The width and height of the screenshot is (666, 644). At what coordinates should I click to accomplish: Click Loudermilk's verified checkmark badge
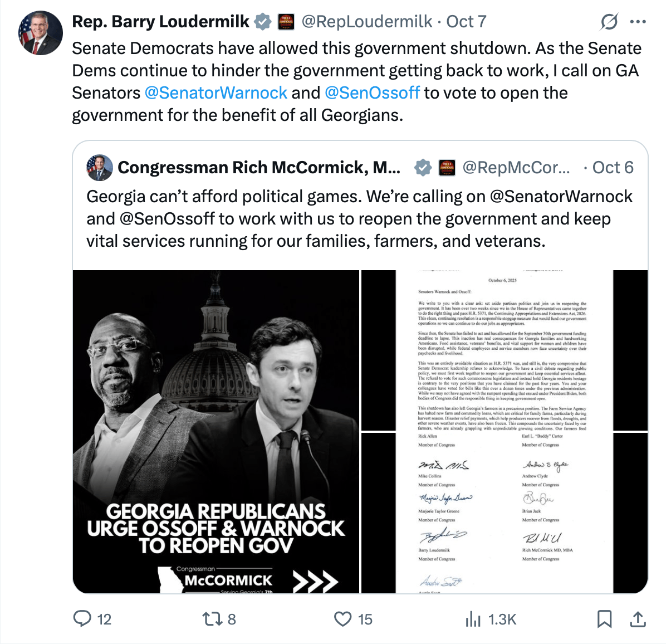262,22
